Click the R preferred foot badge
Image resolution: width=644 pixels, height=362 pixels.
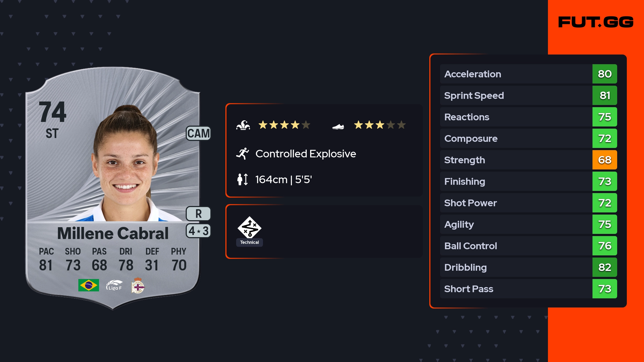198,214
